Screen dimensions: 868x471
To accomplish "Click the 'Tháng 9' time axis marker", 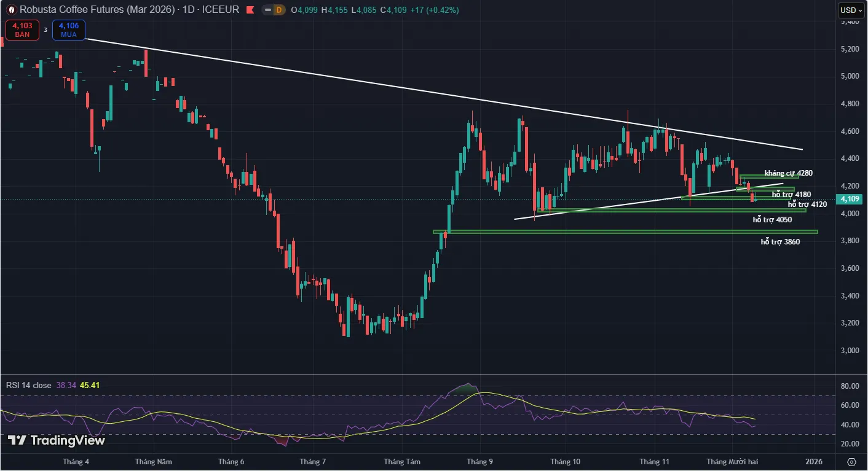I will (x=479, y=461).
